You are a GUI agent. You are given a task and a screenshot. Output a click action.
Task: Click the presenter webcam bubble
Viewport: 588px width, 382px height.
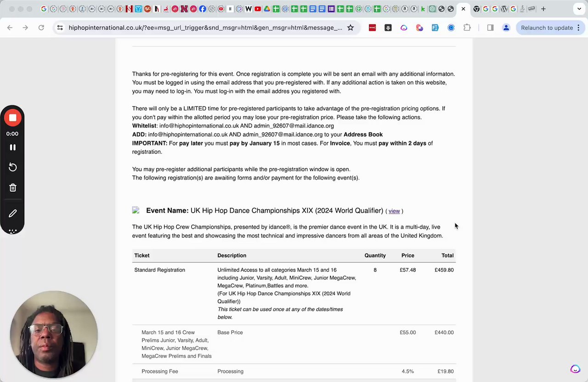pos(54,334)
